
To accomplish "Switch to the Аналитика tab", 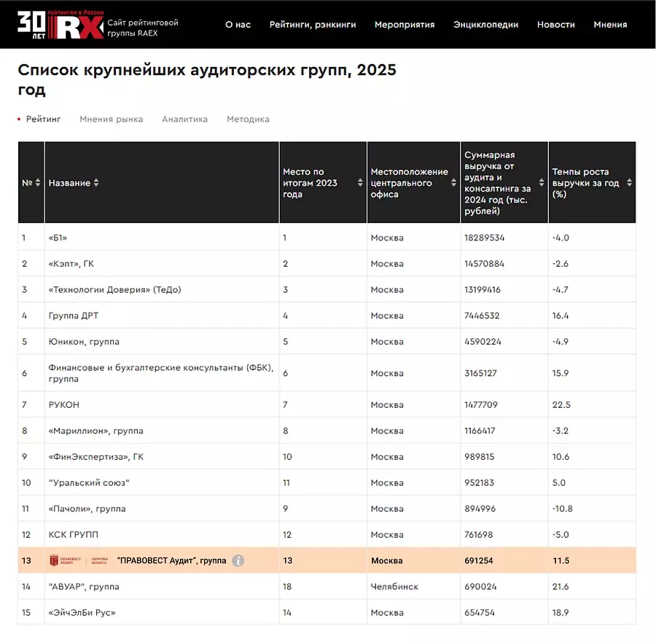I will (184, 119).
